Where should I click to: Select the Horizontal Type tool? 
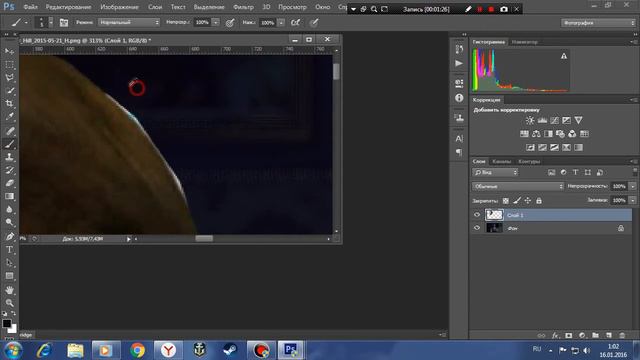point(9,249)
